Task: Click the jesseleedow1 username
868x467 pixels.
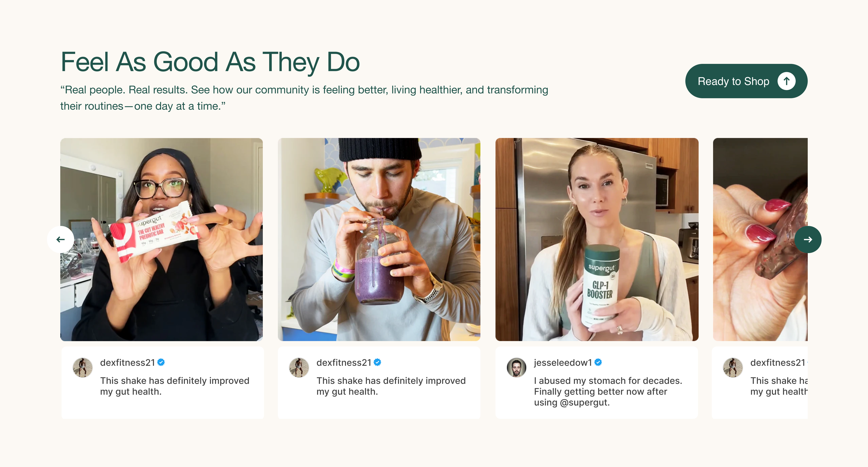Action: point(563,363)
